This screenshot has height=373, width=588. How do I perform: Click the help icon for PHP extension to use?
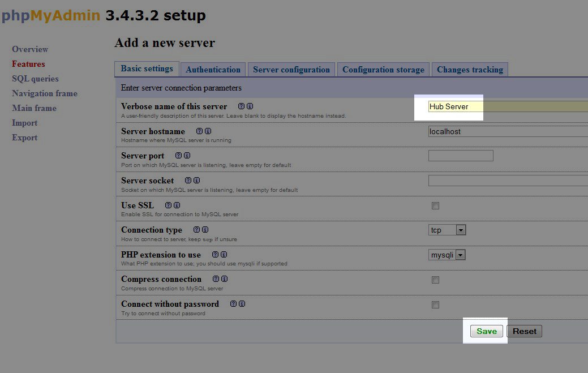[x=215, y=255]
